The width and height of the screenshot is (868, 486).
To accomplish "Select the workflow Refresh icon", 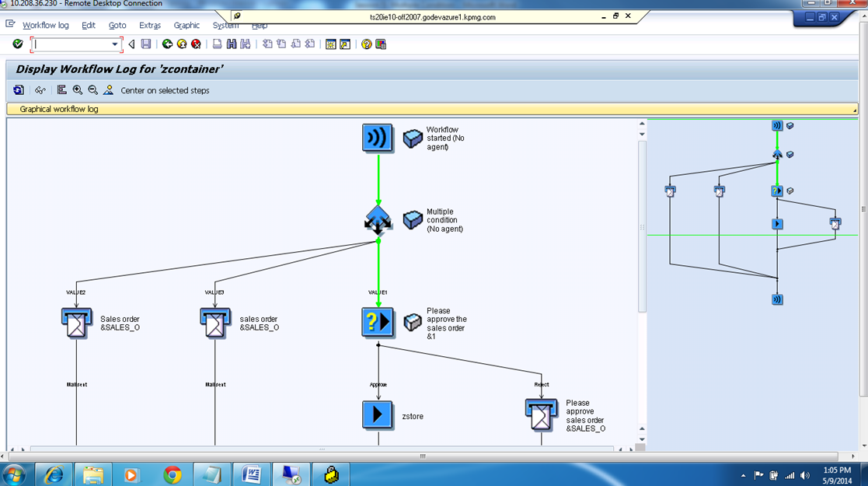I will (x=19, y=90).
